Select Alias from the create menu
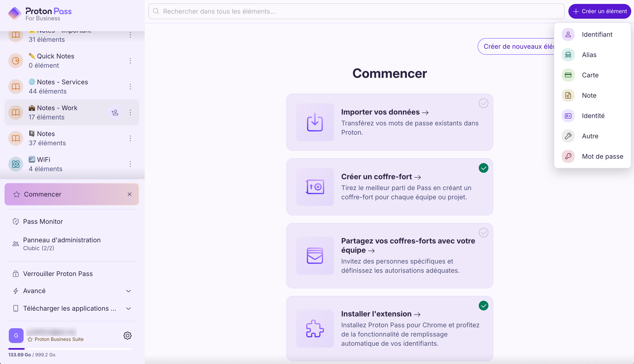The image size is (634, 364). 592,55
